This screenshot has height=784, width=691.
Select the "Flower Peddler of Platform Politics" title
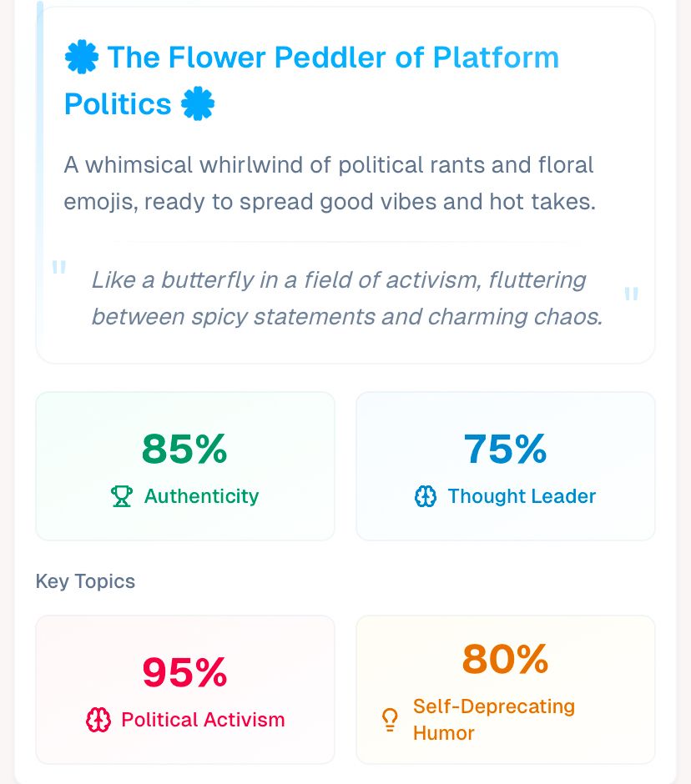311,81
